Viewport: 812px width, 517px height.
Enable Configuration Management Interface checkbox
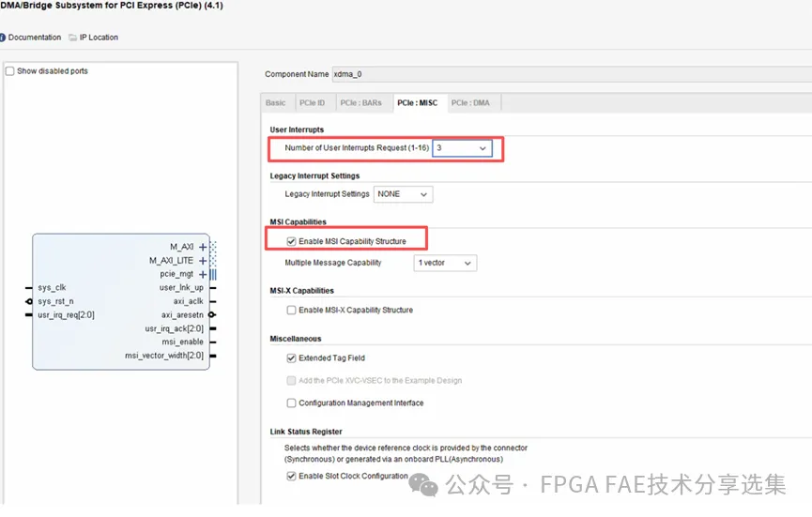[x=291, y=403]
